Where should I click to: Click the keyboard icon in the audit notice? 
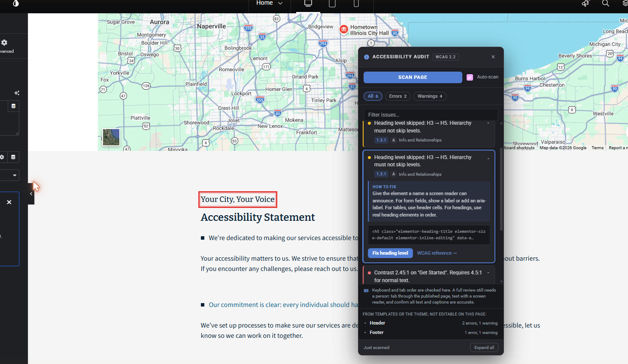pos(366,291)
